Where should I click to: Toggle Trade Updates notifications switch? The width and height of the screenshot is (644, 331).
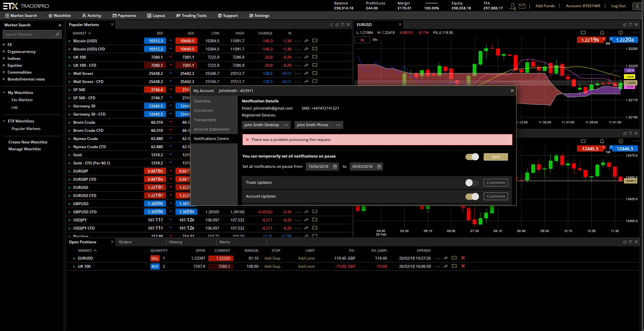click(x=472, y=183)
